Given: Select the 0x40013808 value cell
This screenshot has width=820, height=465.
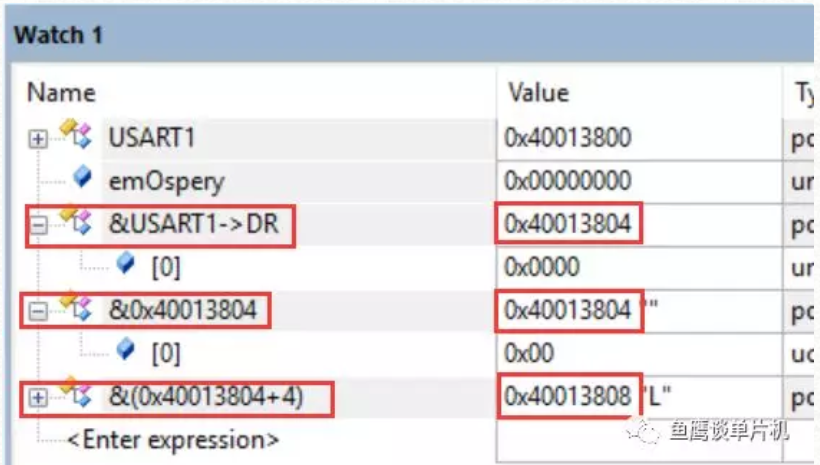Looking at the screenshot, I should pos(567,396).
